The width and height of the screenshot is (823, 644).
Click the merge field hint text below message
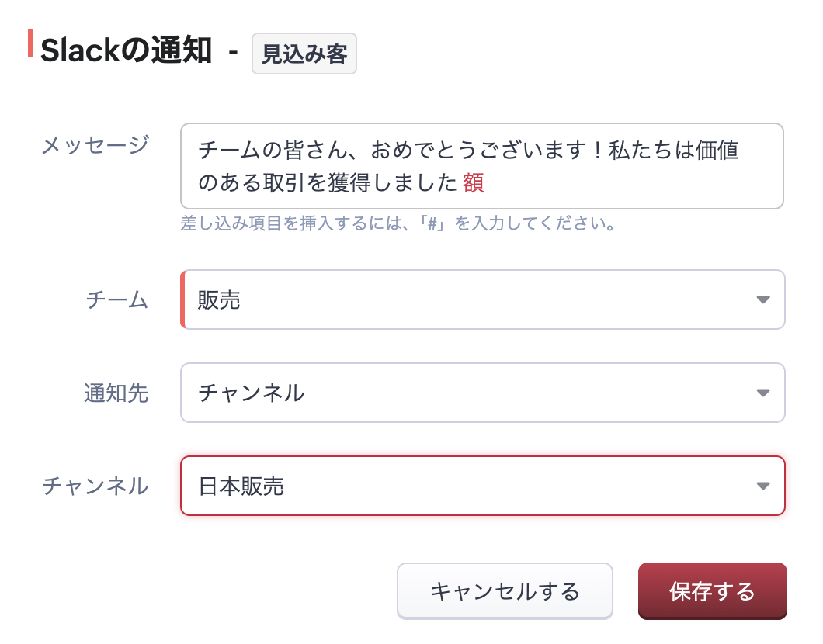pyautogui.click(x=398, y=224)
